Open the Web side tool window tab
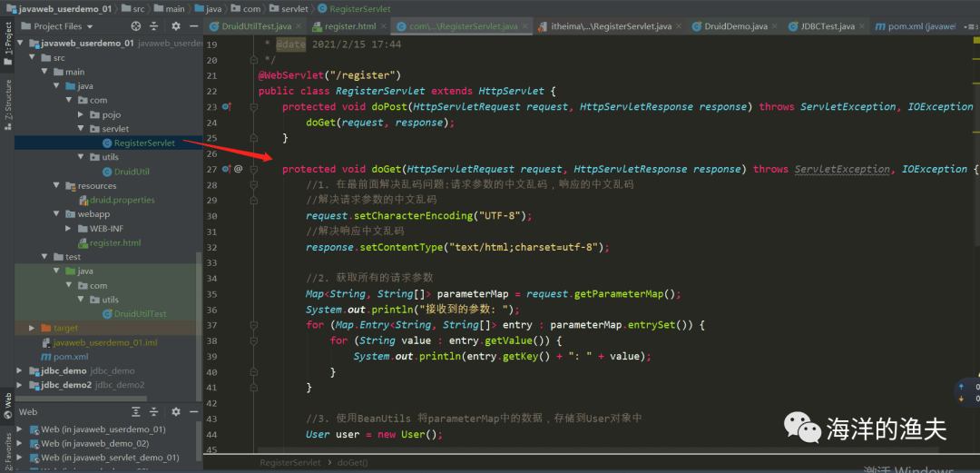Screen dimensions: 980x473 (x=7, y=407)
